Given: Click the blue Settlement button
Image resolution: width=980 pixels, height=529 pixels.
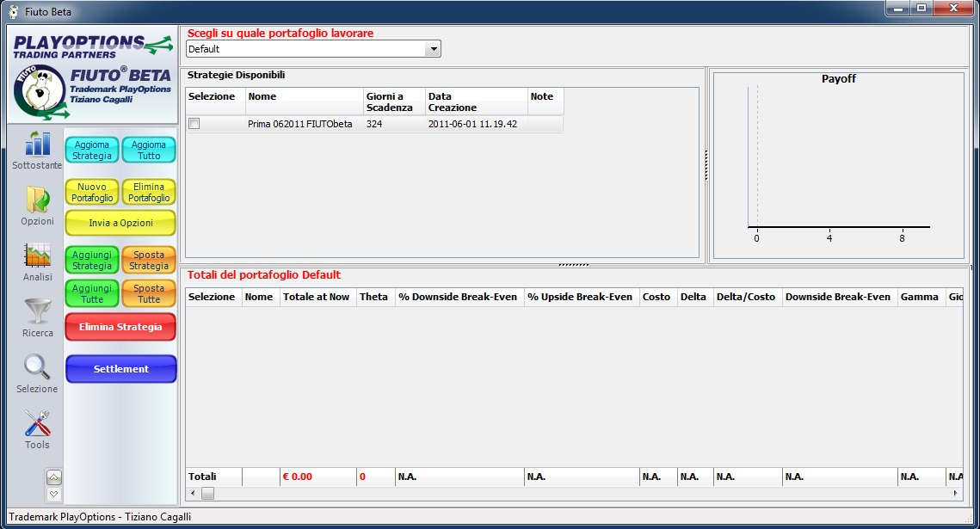Looking at the screenshot, I should [x=120, y=369].
